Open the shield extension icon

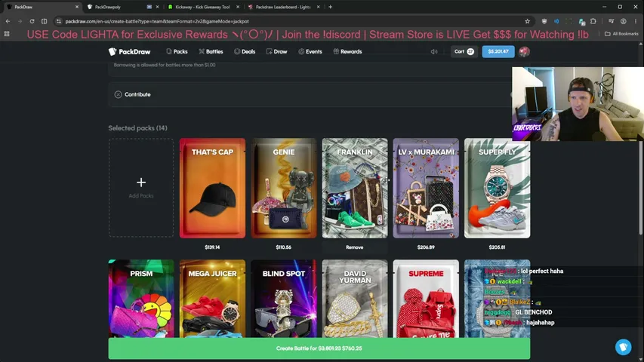coord(544,21)
